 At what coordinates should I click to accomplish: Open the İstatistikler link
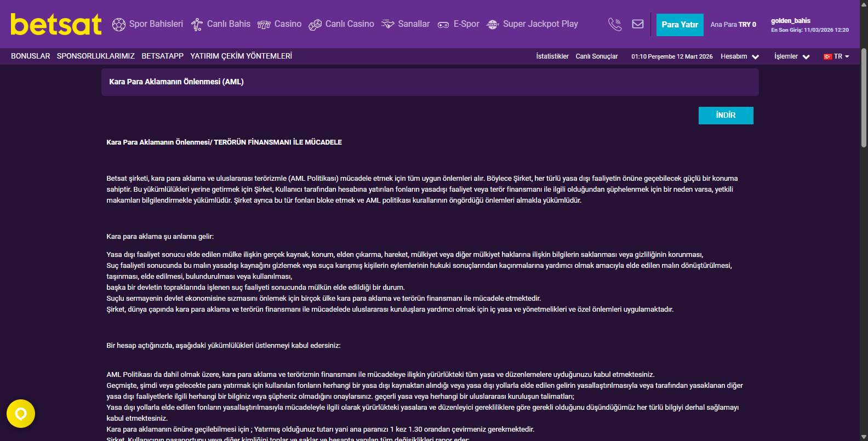click(552, 56)
